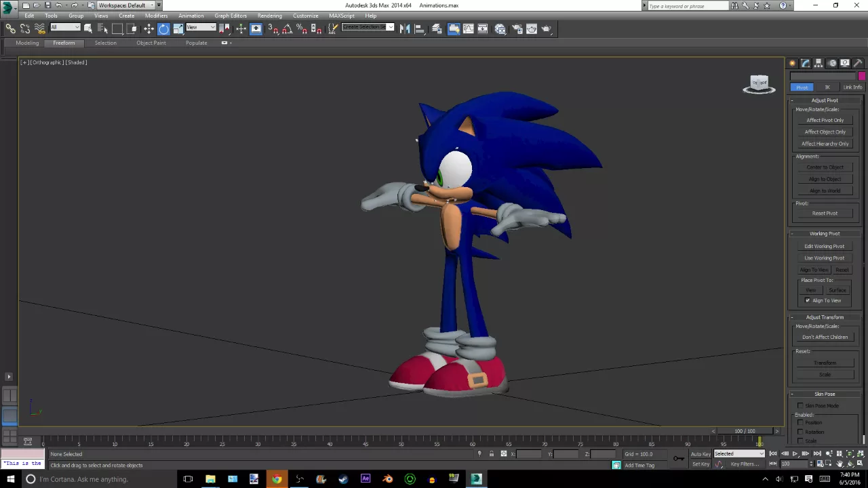Uncheck the Align To View checkbox
Screen dimensions: 868x488
coord(808,300)
